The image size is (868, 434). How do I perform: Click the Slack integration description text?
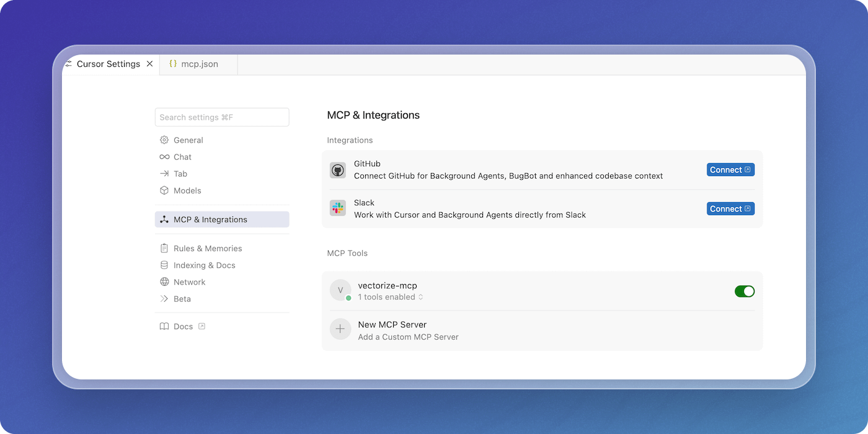pos(470,215)
